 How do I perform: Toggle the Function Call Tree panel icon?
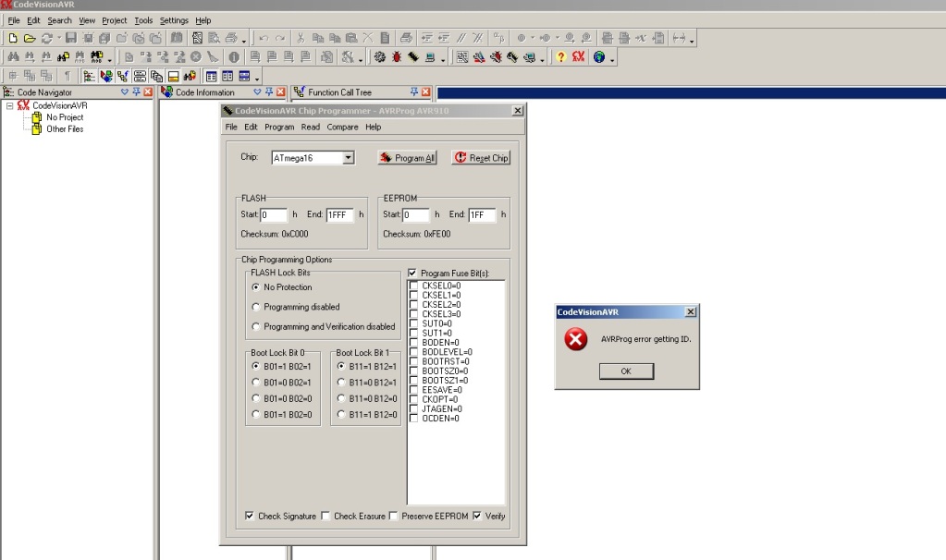(122, 76)
